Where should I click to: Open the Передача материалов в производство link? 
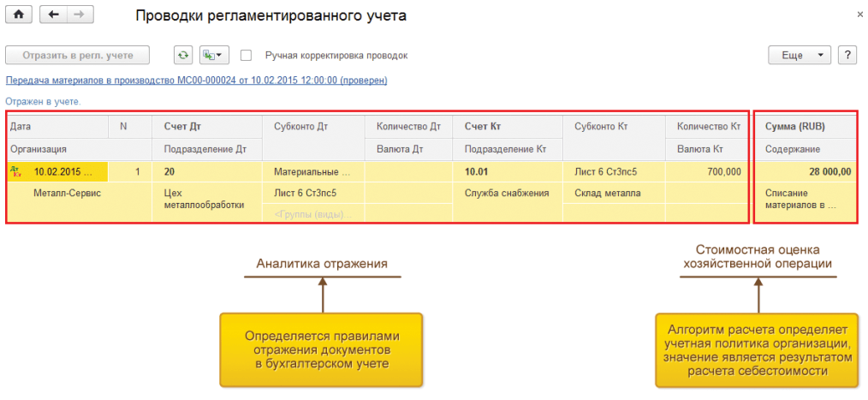(x=196, y=81)
